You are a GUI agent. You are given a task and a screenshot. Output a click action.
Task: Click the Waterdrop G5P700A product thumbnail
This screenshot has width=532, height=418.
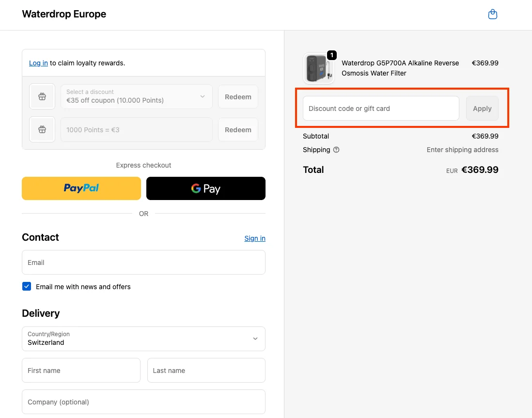click(x=319, y=68)
